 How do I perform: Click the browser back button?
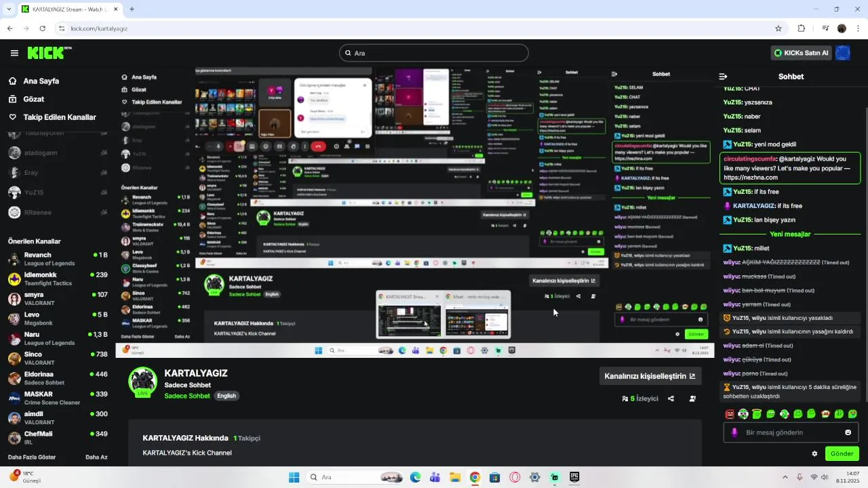pos(10,28)
